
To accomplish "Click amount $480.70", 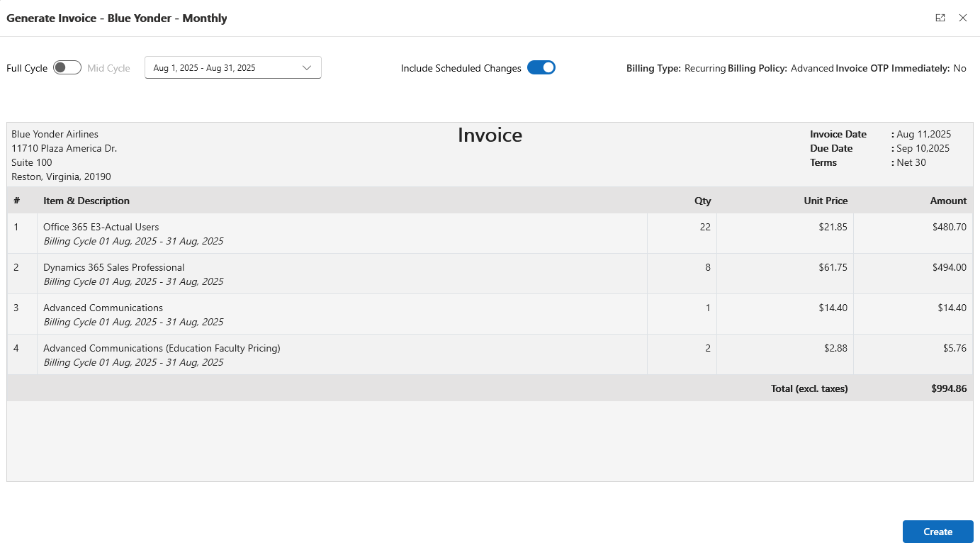I will pos(950,227).
